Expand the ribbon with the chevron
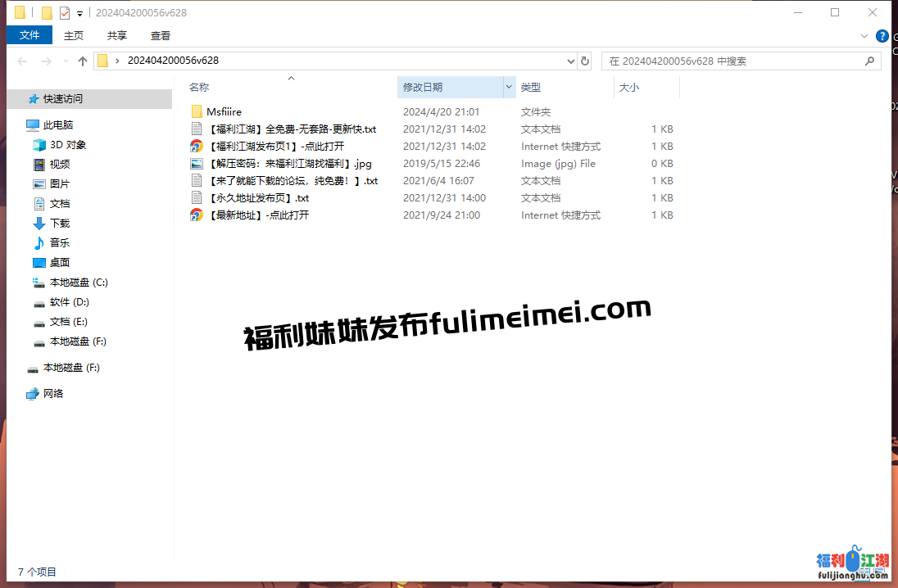Viewport: 898px width, 588px height. pyautogui.click(x=864, y=36)
